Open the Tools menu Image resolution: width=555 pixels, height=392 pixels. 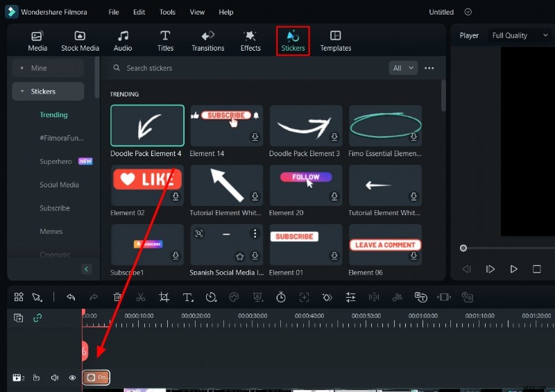coord(167,12)
